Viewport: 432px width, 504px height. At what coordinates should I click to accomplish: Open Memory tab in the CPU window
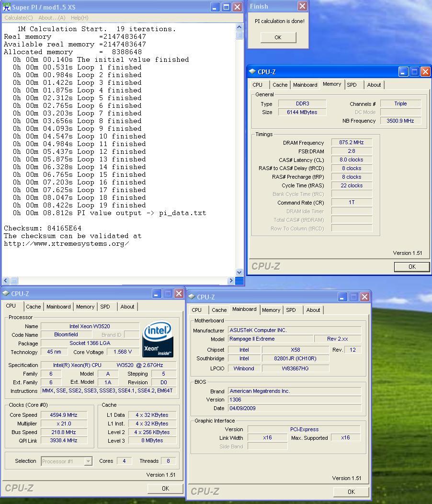click(x=85, y=307)
